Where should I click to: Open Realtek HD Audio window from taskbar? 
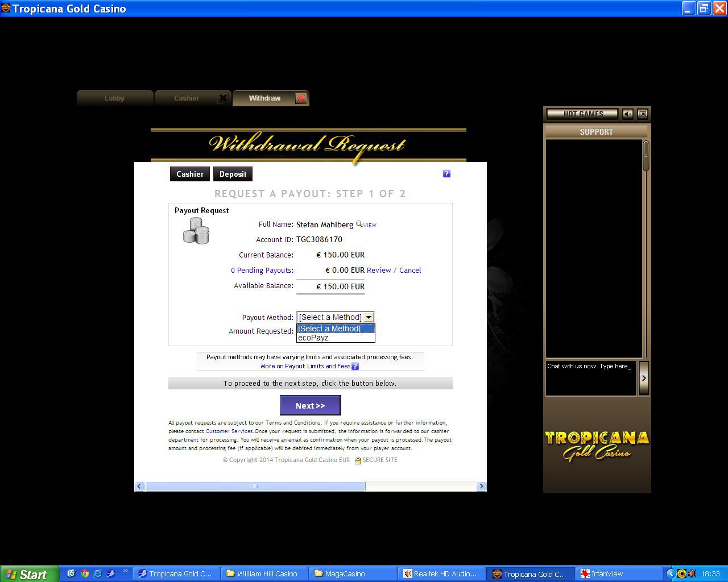pyautogui.click(x=442, y=574)
